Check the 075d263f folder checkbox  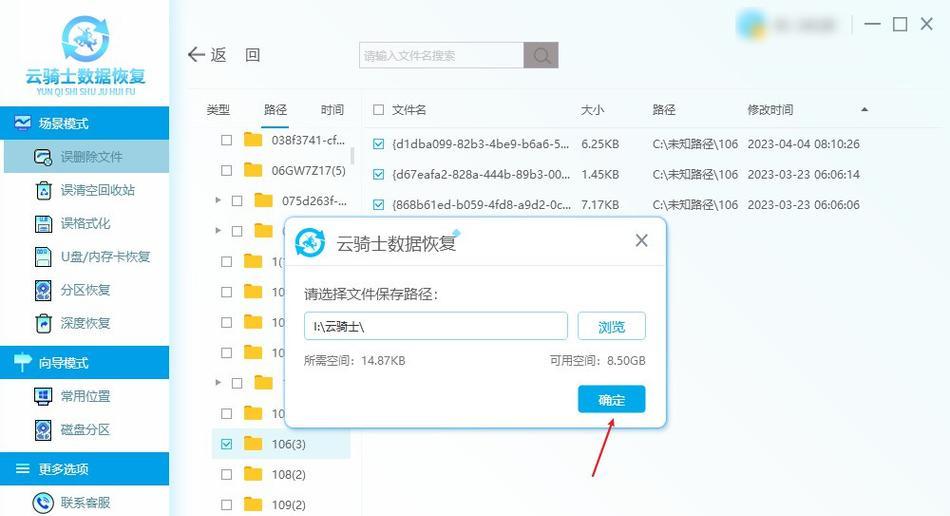pyautogui.click(x=237, y=200)
